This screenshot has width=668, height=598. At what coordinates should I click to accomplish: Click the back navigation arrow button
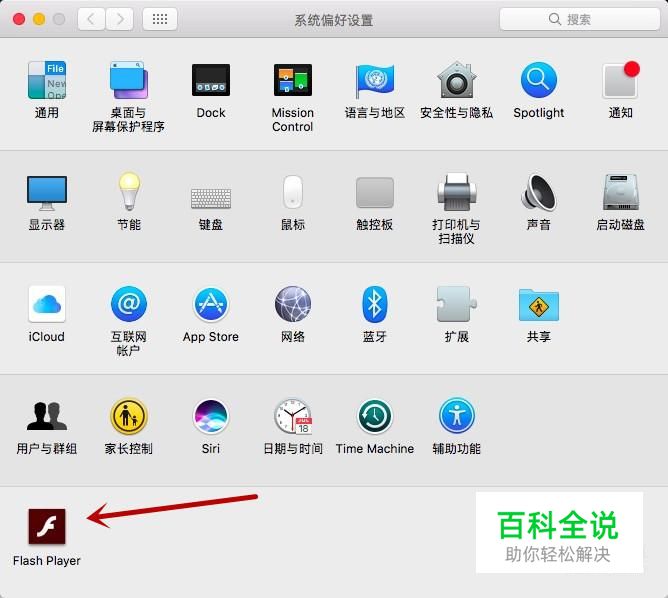point(91,19)
